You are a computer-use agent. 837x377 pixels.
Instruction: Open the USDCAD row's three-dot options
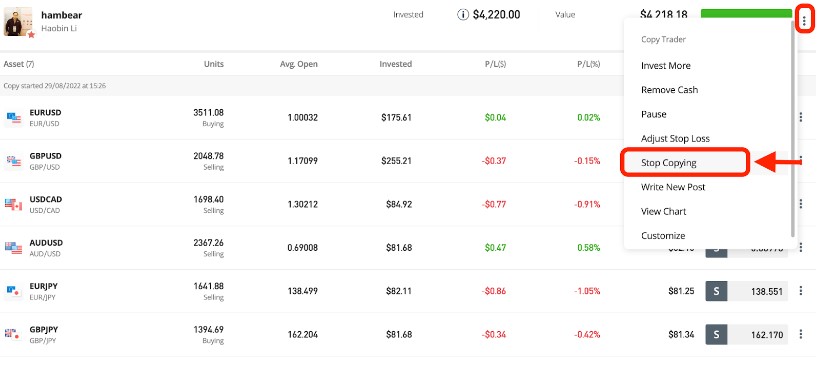pos(801,204)
